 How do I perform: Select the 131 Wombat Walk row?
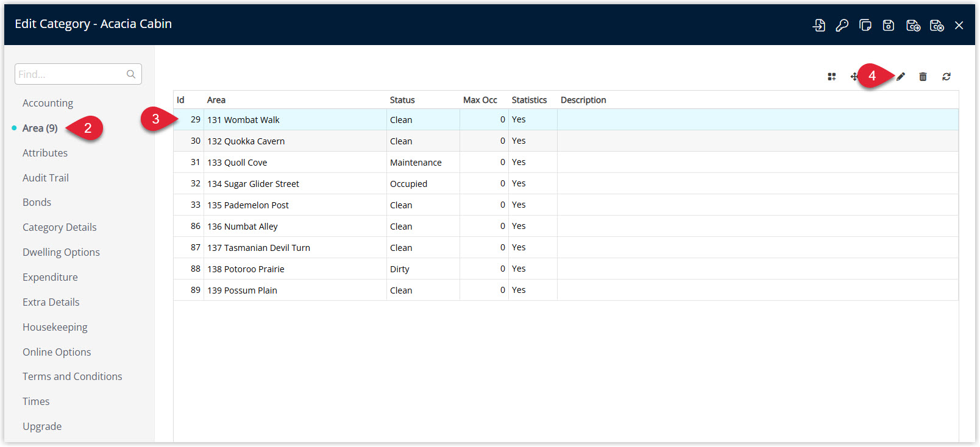566,119
